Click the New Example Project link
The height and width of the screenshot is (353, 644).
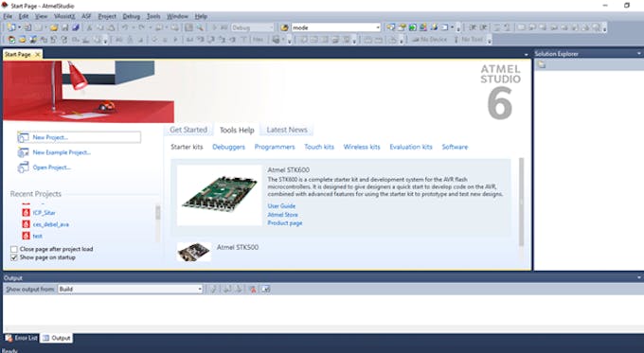(x=62, y=152)
